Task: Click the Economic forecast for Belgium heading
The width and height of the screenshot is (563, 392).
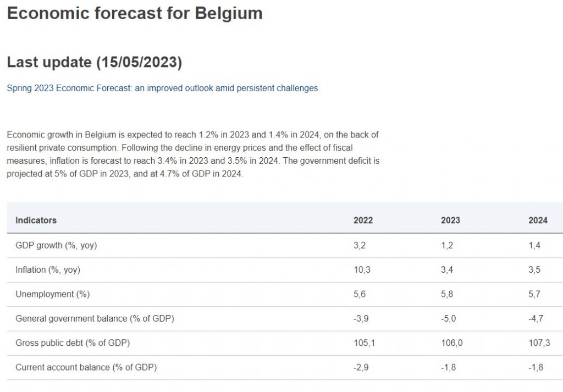Action: point(135,13)
